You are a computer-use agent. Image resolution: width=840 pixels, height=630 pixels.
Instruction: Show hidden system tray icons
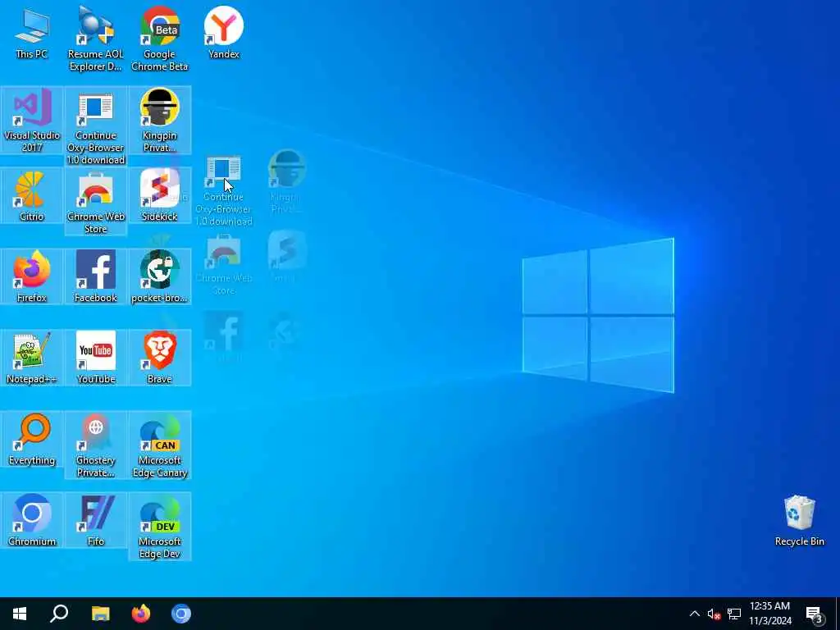tap(694, 614)
